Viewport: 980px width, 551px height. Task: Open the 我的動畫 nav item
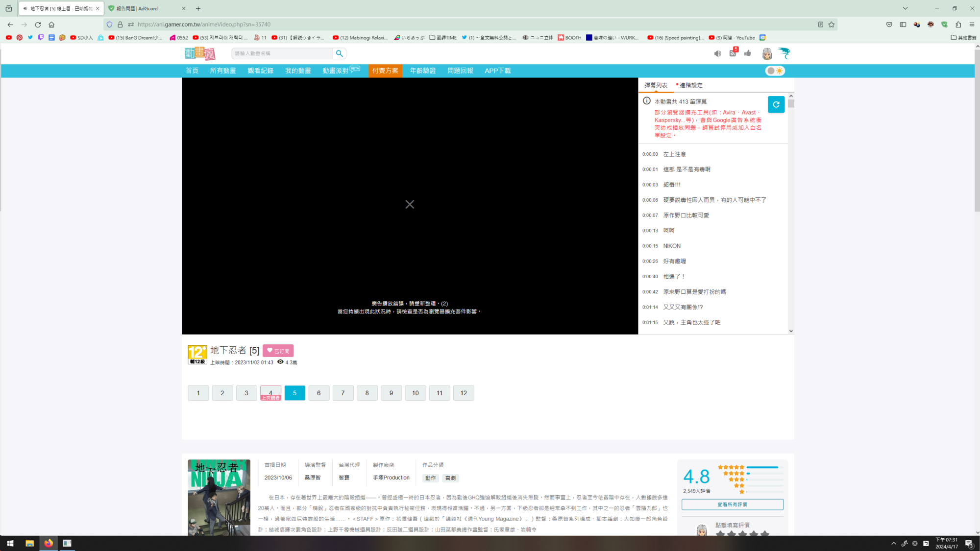coord(298,71)
